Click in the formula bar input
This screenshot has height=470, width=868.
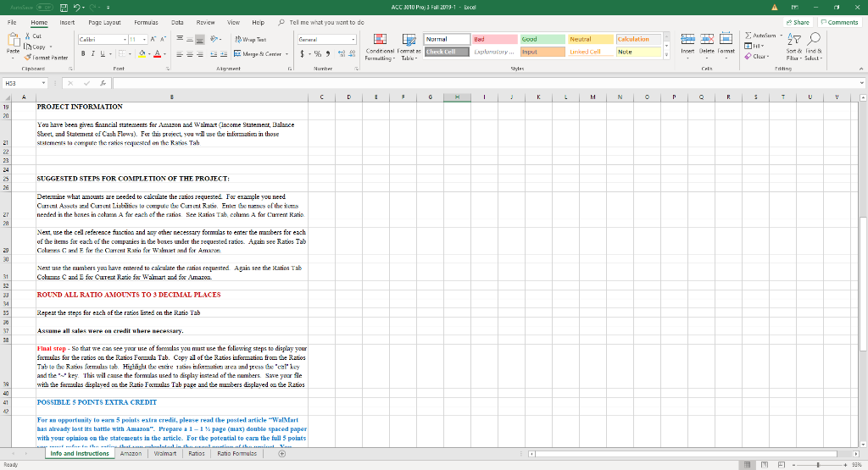click(x=487, y=83)
